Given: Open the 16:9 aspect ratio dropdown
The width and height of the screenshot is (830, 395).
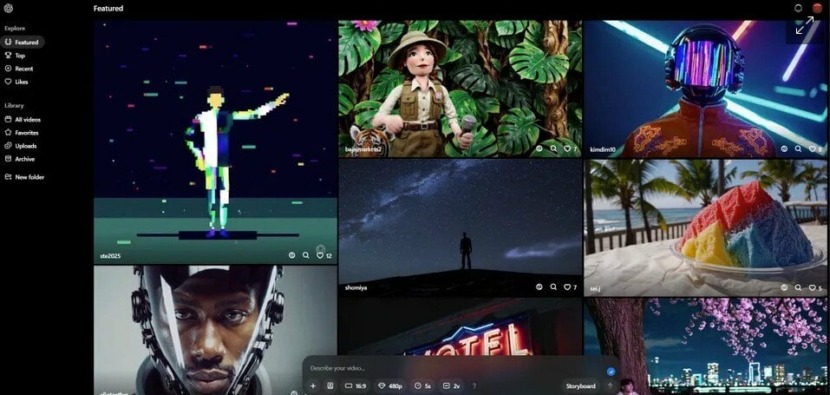Looking at the screenshot, I should pos(355,386).
